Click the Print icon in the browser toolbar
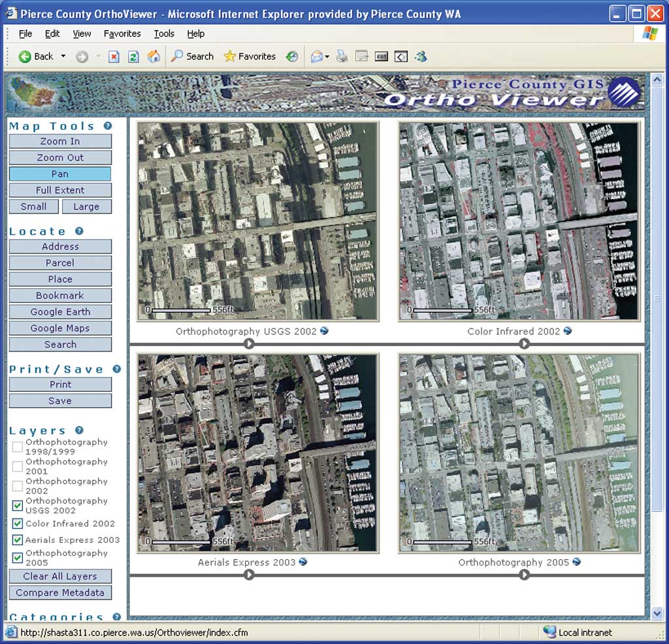This screenshot has height=644, width=669. point(342,56)
